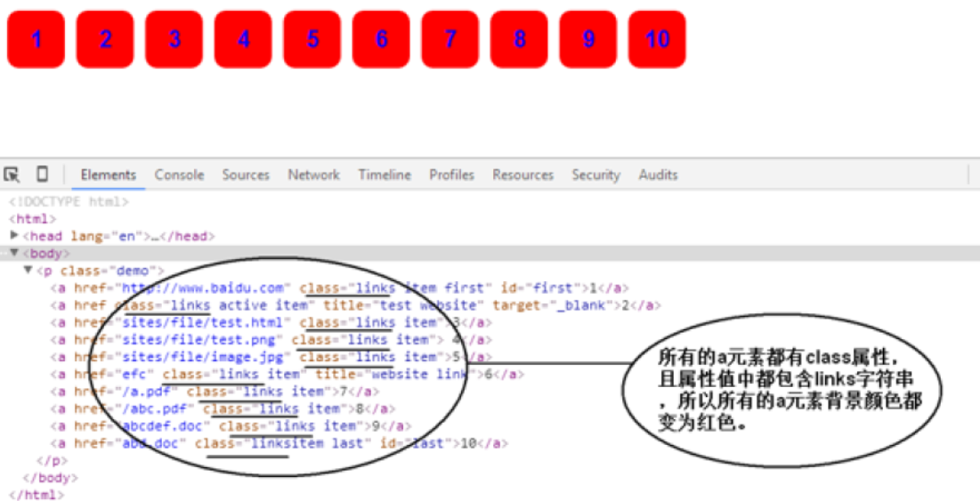Screen dimensions: 980x501
Task: Toggle the device mode phone icon
Action: (x=42, y=174)
